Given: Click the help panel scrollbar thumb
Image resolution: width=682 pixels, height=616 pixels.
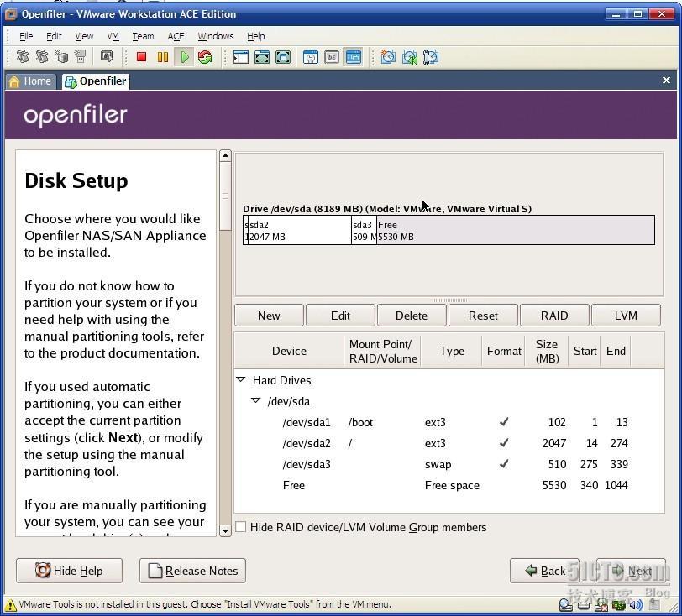Looking at the screenshot, I should pos(225,196).
